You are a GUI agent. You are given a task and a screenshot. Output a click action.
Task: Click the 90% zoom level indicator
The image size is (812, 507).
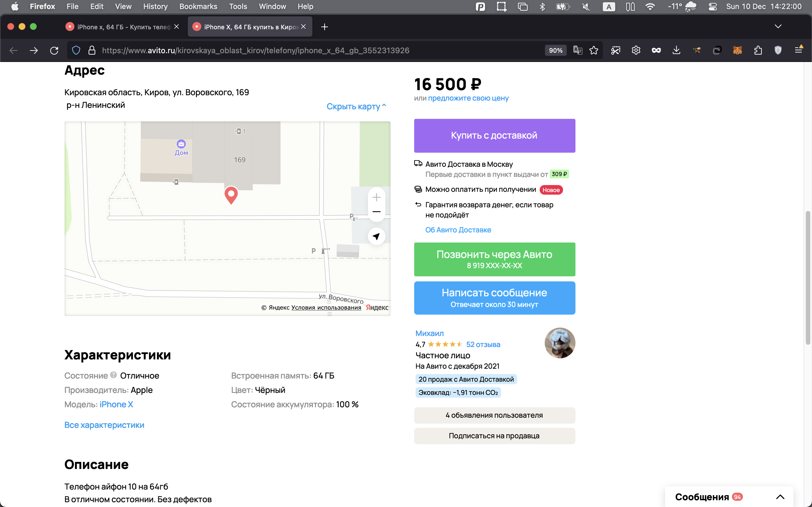pos(555,50)
